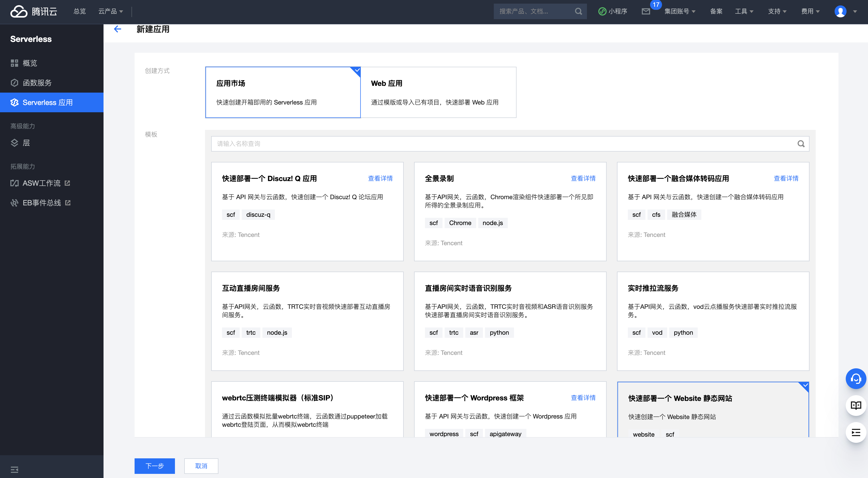Viewport: 868px width, 478px height.
Task: Click the 小程序 mini program icon
Action: (602, 11)
